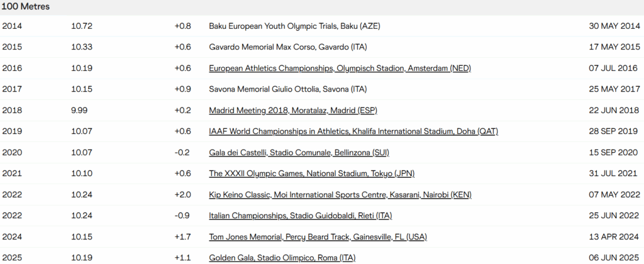Open the Gala dei Castelli Bellinzona link

(299, 153)
